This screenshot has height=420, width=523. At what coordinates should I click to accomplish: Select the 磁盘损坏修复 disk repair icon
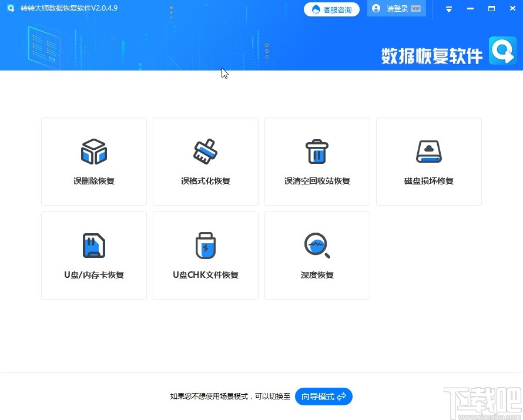[428, 151]
